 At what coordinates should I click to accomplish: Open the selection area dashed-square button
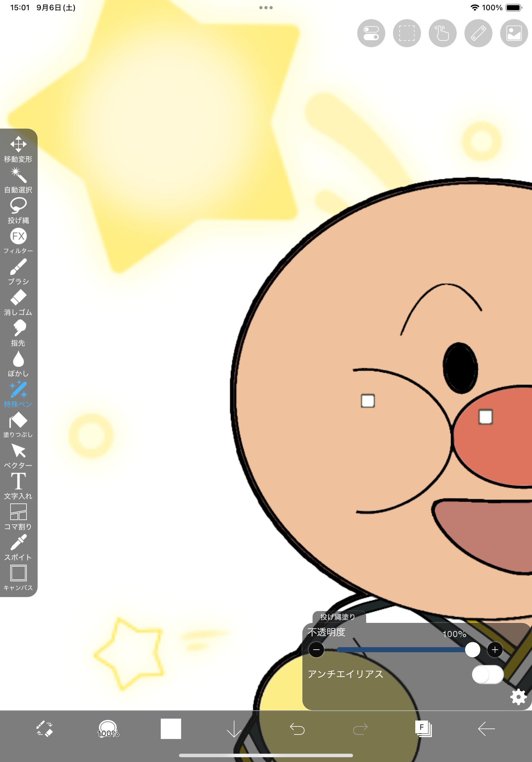pyautogui.click(x=407, y=33)
